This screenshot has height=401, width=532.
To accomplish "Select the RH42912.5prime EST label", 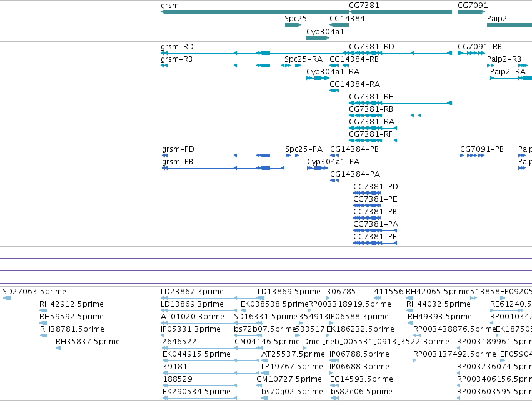I will (x=72, y=304).
